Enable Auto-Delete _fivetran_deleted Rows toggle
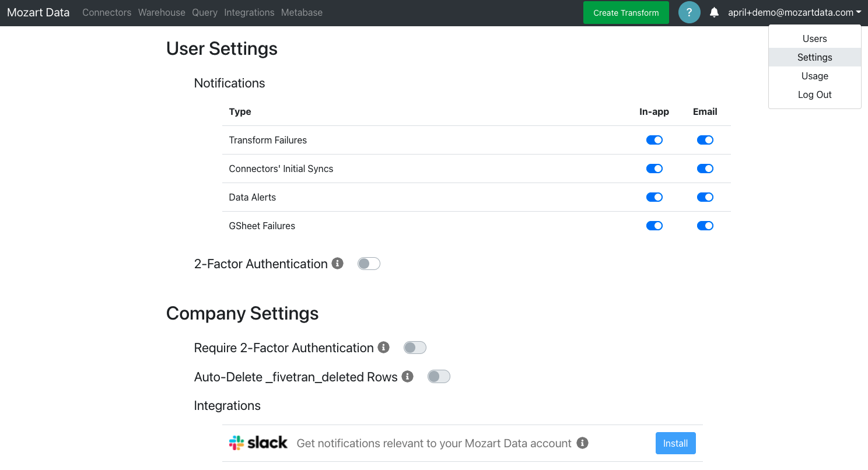The image size is (868, 470). tap(439, 377)
